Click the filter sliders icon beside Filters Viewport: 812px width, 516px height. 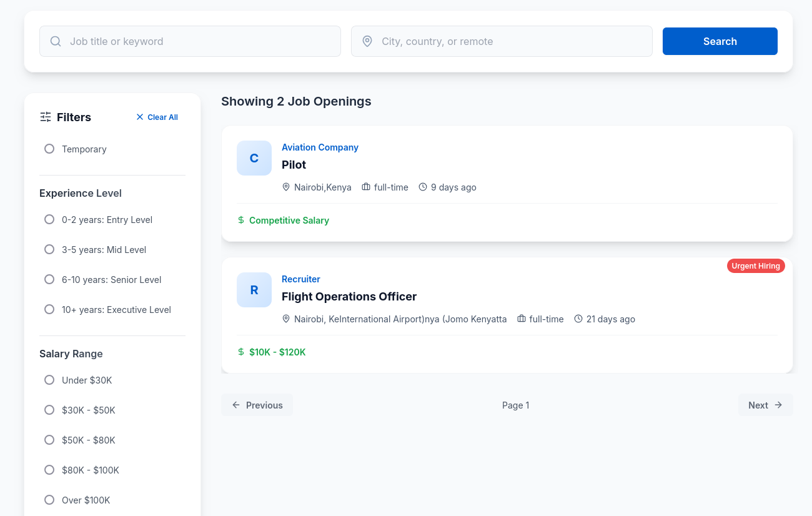[x=45, y=117]
